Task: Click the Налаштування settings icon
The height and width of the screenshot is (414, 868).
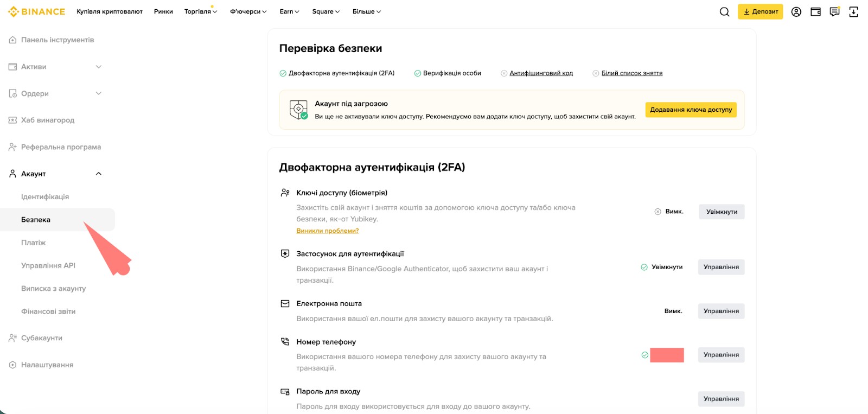Action: (x=12, y=365)
